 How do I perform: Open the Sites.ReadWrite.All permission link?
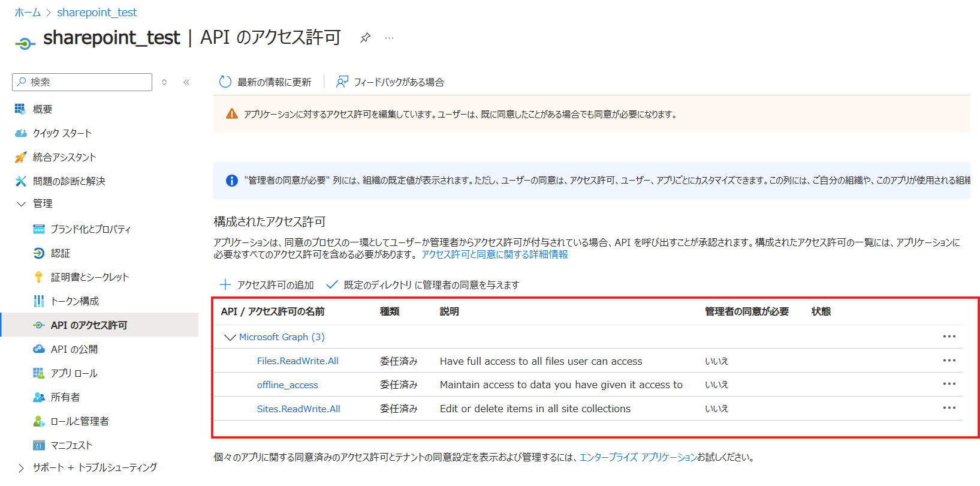[x=298, y=409]
